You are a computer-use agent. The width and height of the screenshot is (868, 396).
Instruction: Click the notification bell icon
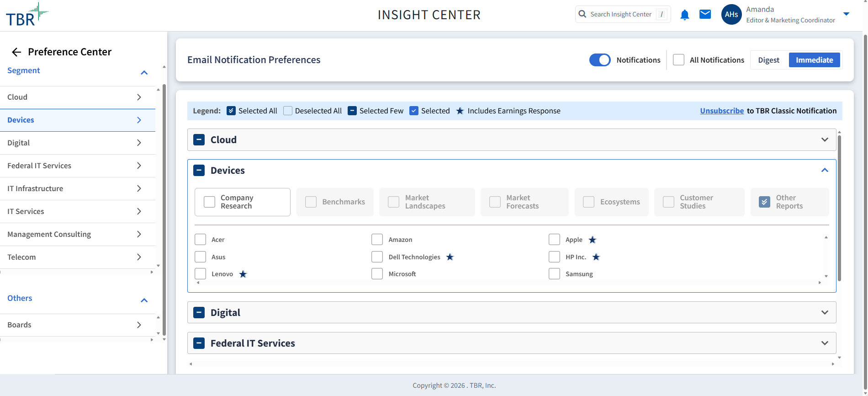[684, 15]
